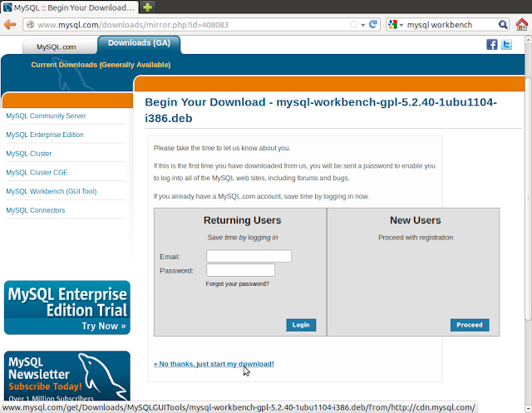
Task: Click No thanks, just start my download
Action: point(214,364)
